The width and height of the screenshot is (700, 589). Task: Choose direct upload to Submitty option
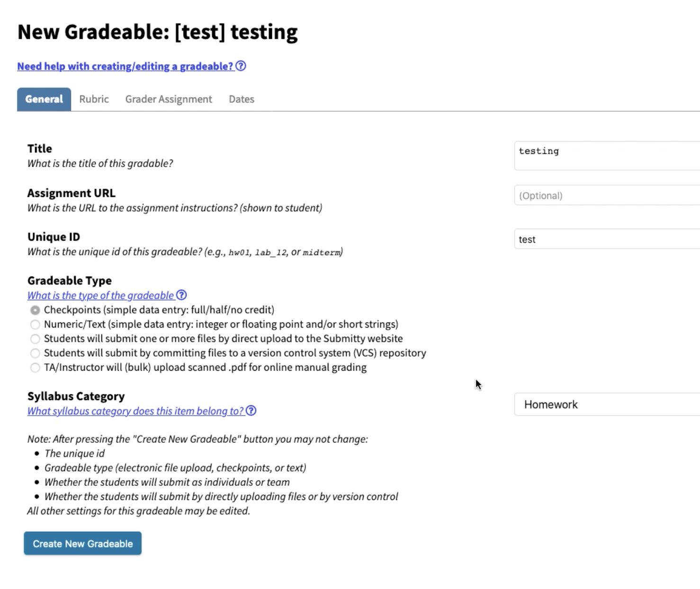click(35, 339)
